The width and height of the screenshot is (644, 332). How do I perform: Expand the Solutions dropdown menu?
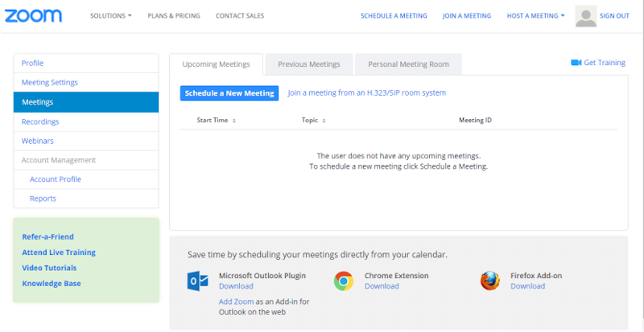pos(110,16)
